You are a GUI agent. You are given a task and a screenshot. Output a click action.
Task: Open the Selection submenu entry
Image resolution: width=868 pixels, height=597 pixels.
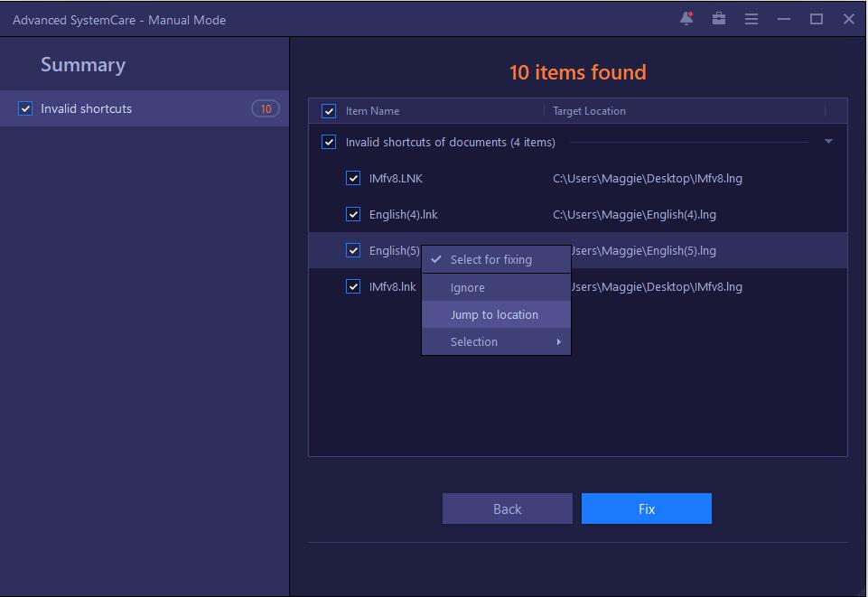(x=496, y=342)
